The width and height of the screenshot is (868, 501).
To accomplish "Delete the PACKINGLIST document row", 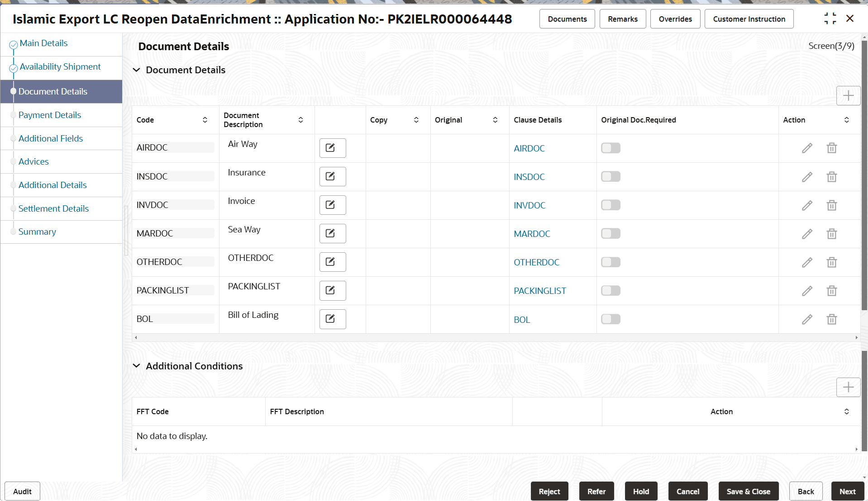I will click(x=832, y=290).
